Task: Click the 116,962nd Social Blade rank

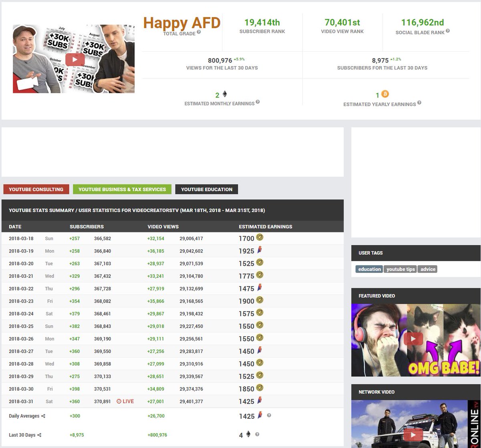Action: (x=422, y=22)
